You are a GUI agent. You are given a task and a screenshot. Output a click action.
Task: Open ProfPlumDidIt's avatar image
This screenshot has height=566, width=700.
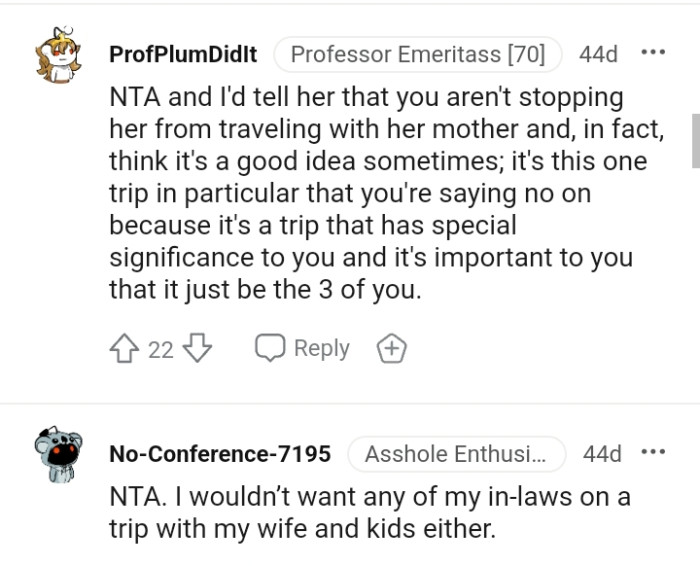point(59,57)
